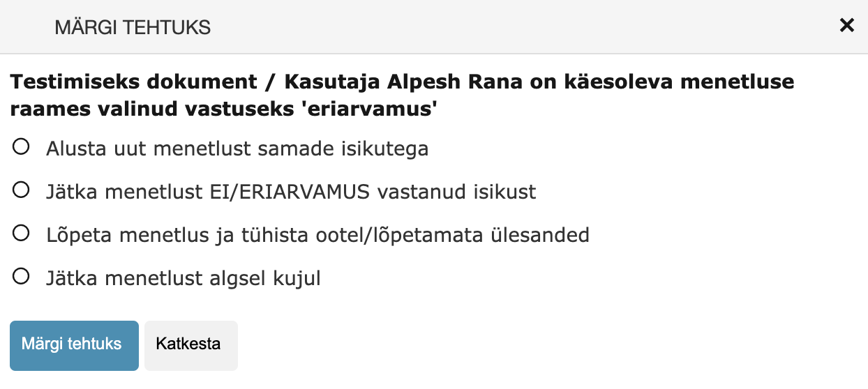Choose radio circle for 'Jätka menetlust algsel kujul'
Screen dimensions: 868x389
click(x=21, y=276)
